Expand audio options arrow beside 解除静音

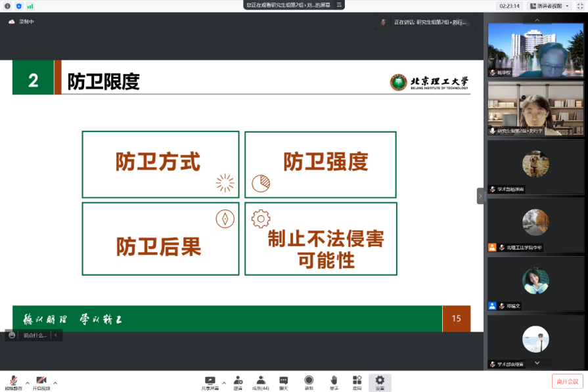28,382
